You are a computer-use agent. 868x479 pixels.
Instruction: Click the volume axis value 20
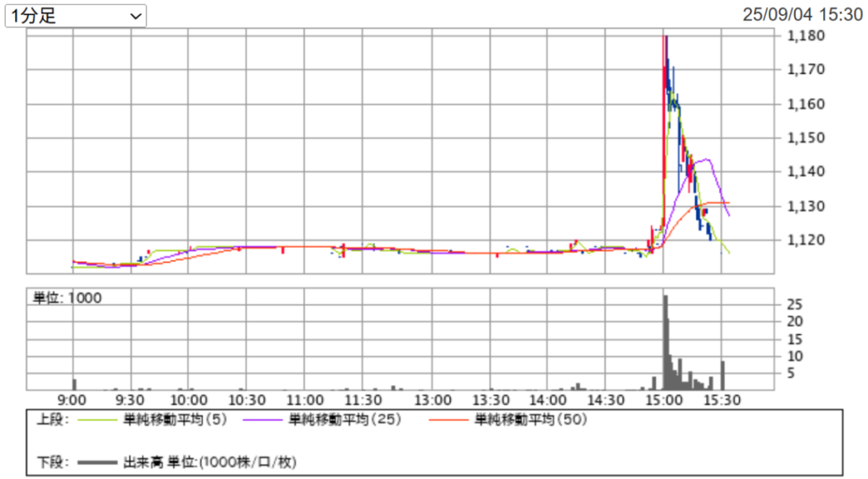(x=795, y=321)
